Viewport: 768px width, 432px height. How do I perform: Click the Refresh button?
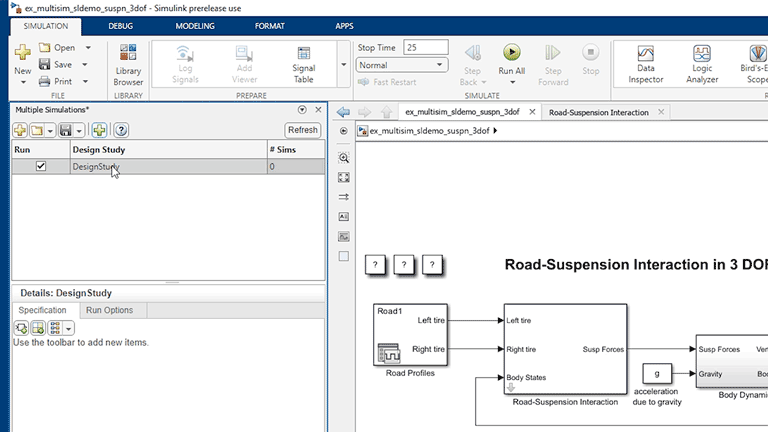[x=302, y=130]
